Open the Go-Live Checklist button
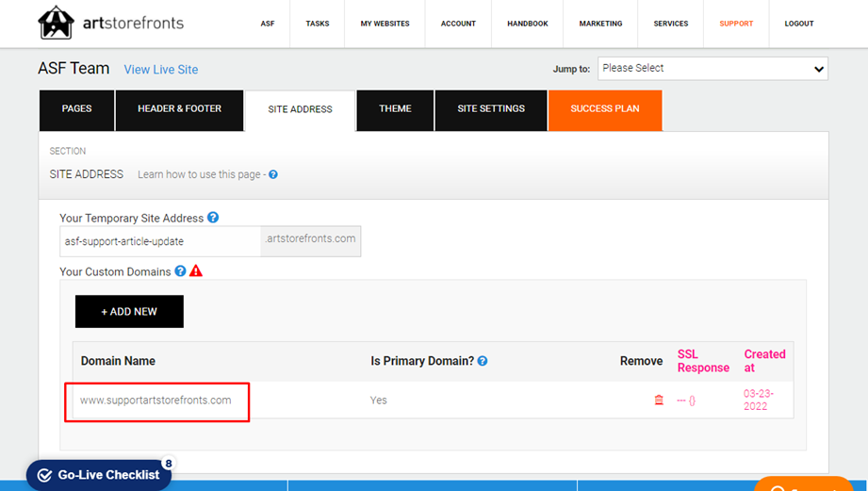The width and height of the screenshot is (868, 491). [99, 475]
